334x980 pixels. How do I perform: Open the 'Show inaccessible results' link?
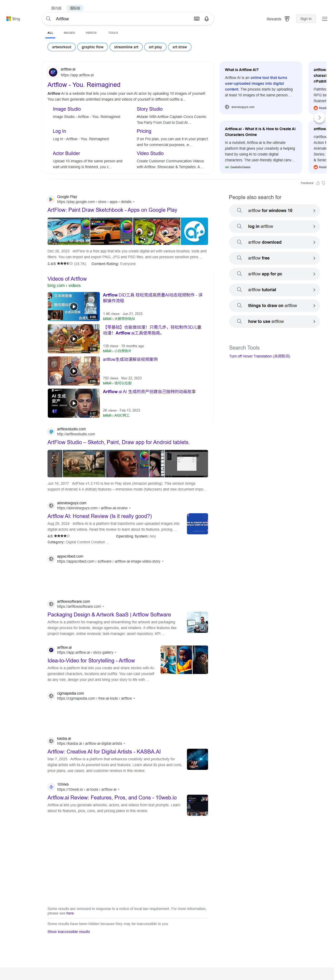(x=68, y=932)
